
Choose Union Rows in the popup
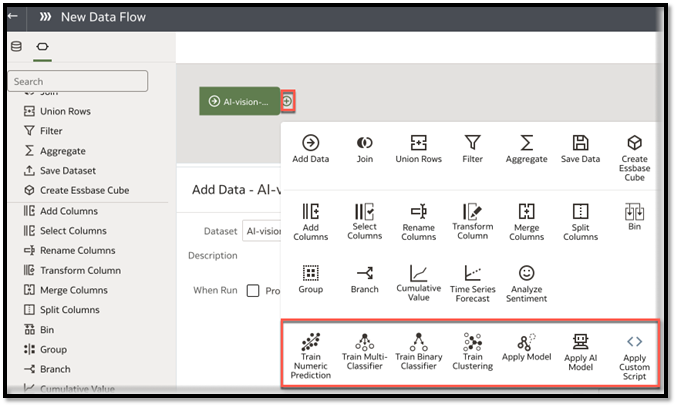(x=418, y=149)
